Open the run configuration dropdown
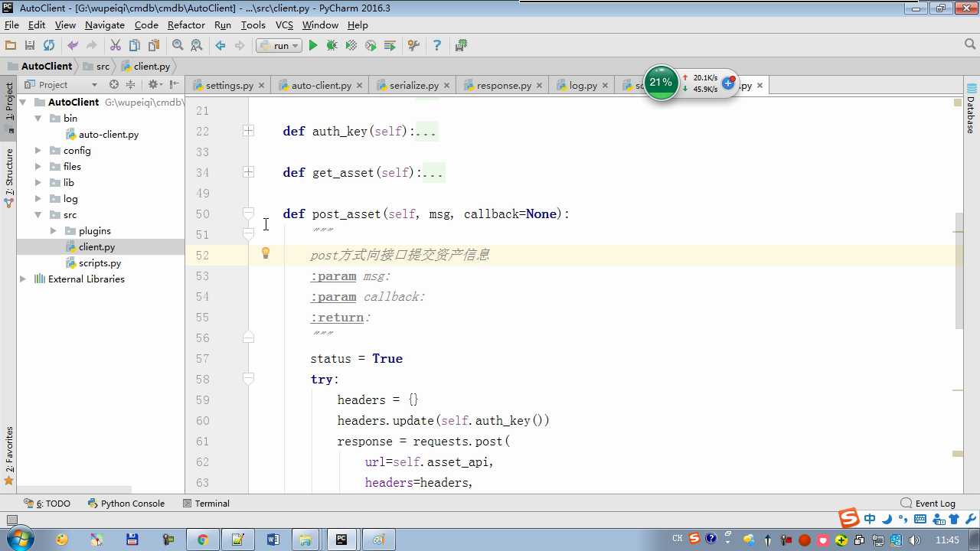Image resolution: width=980 pixels, height=551 pixels. [x=279, y=46]
